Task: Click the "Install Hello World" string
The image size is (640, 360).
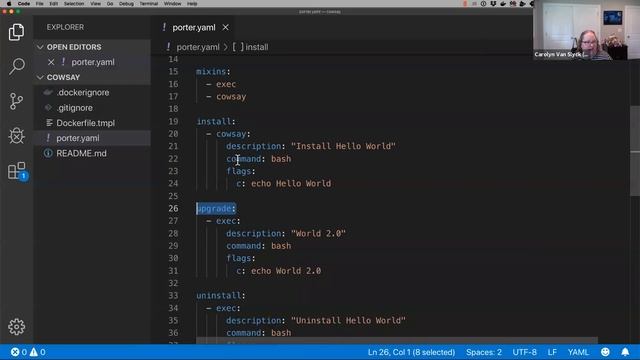Action: pyautogui.click(x=343, y=146)
